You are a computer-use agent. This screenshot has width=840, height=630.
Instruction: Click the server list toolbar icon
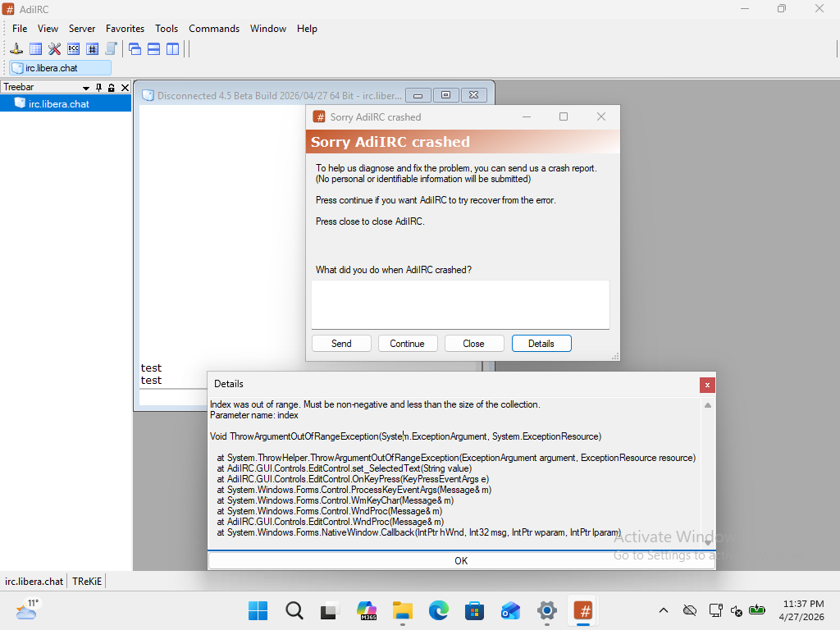pos(35,49)
